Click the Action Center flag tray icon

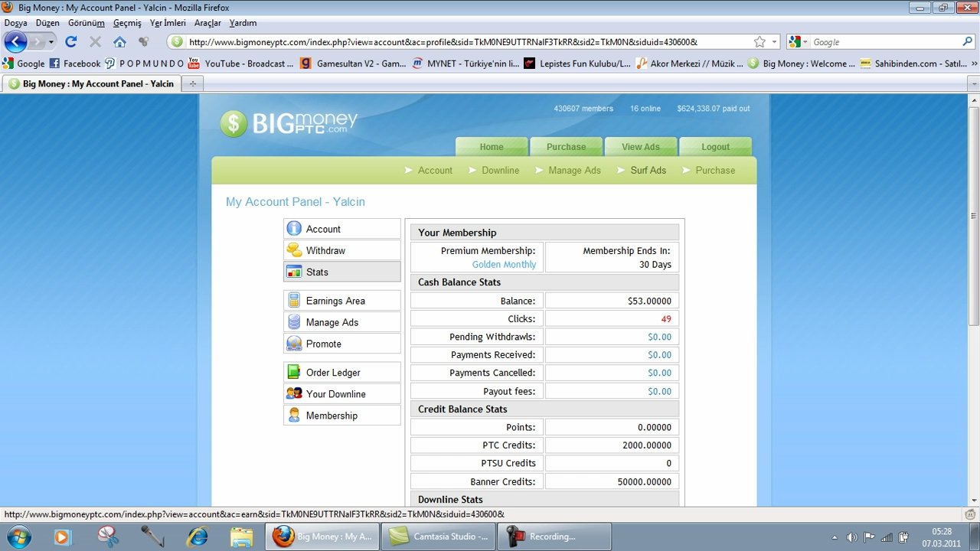click(x=870, y=537)
